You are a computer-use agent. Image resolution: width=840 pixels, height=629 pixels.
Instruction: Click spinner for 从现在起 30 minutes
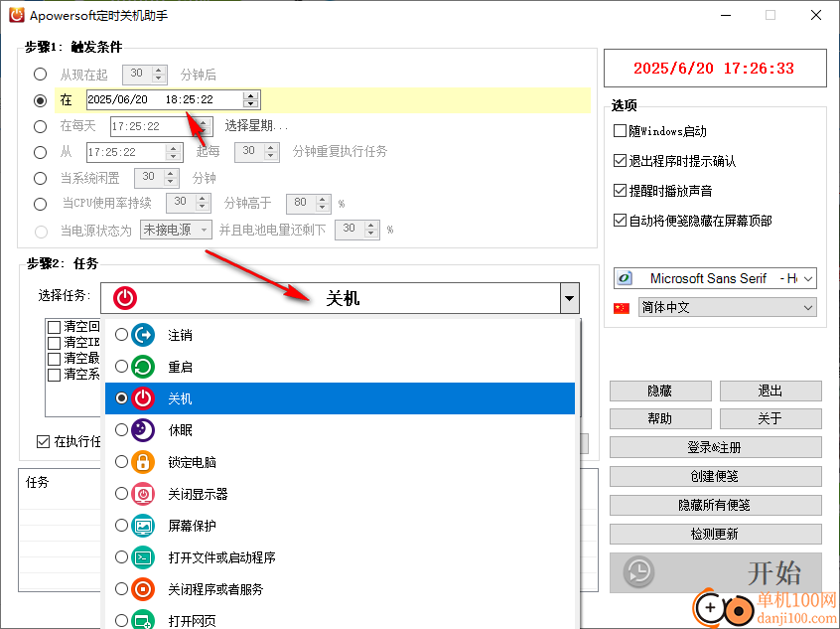tap(159, 75)
